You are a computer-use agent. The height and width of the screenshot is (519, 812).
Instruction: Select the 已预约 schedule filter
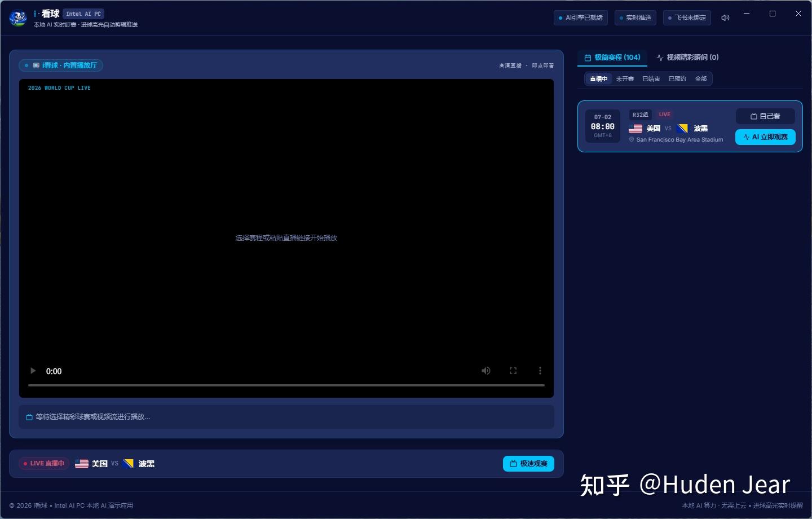677,79
